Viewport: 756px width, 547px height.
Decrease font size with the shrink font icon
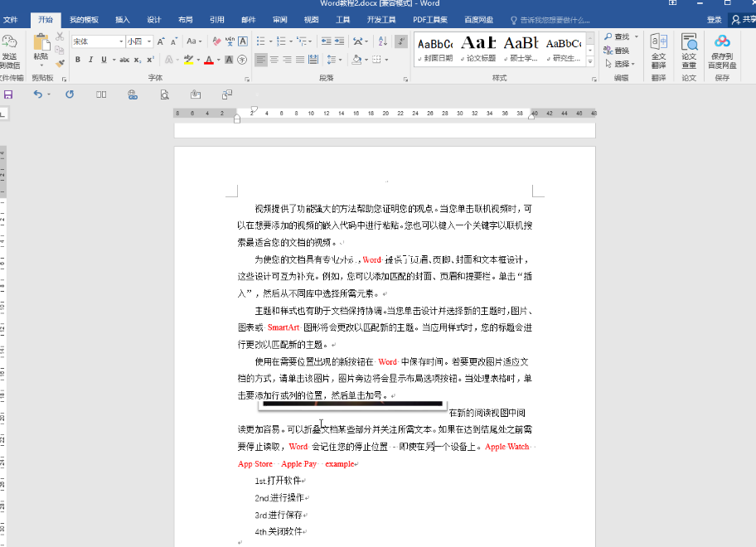[x=174, y=41]
